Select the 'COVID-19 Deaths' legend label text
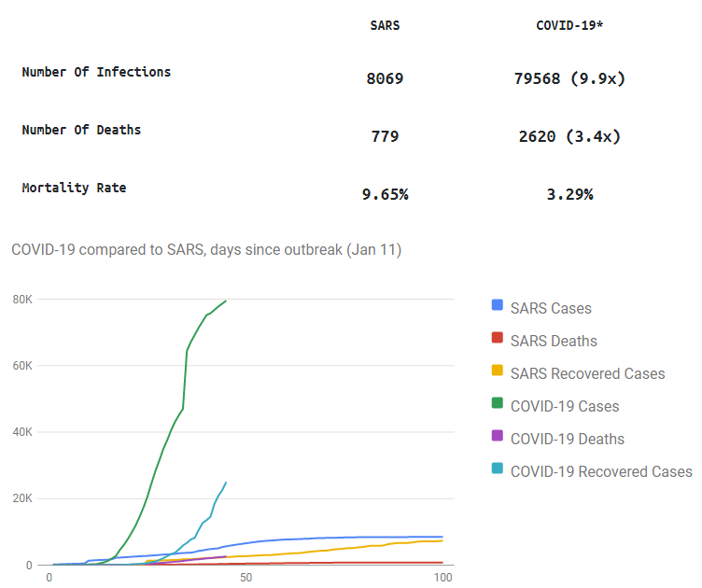 pyautogui.click(x=567, y=439)
